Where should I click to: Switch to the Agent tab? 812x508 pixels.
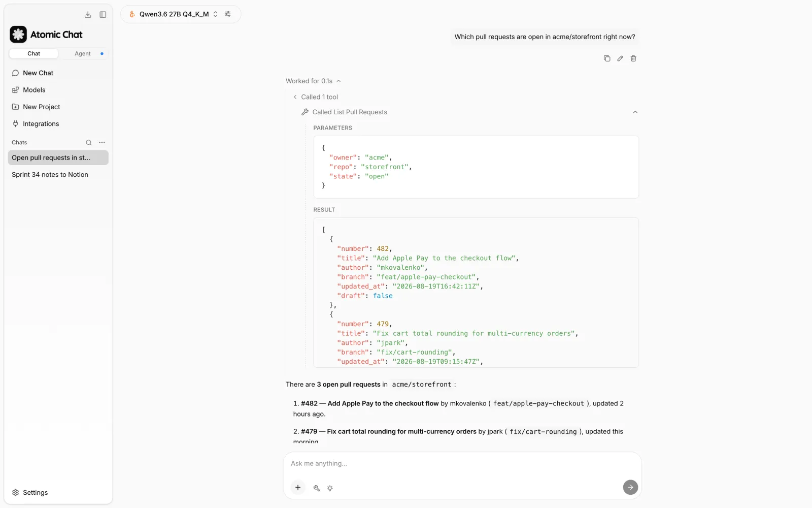click(x=83, y=53)
